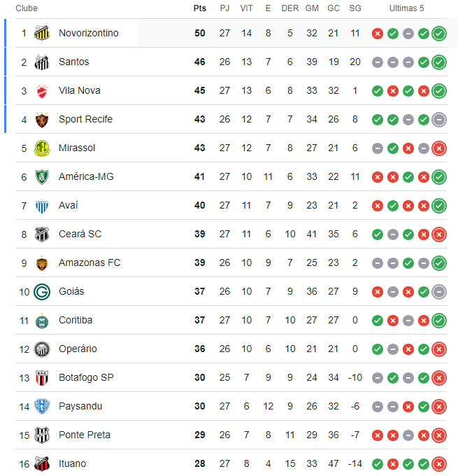
Task: Click the Mirassol club crest icon
Action: tap(42, 148)
